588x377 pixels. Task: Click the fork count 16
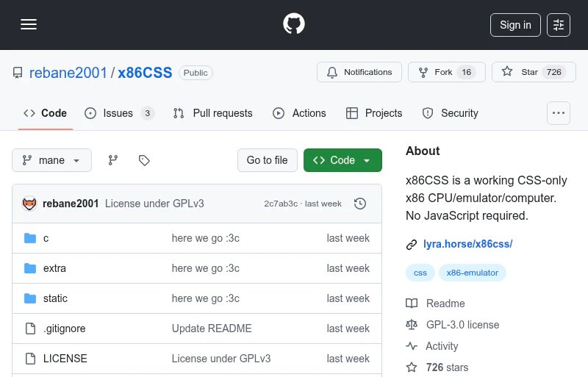point(466,72)
